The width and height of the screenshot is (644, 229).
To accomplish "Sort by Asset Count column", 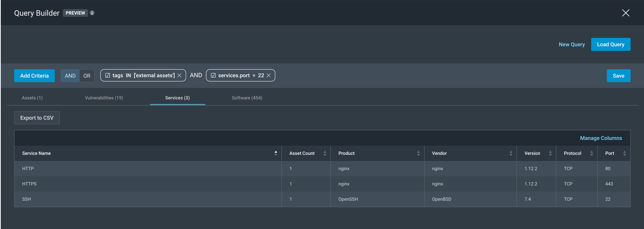I will pos(325,153).
